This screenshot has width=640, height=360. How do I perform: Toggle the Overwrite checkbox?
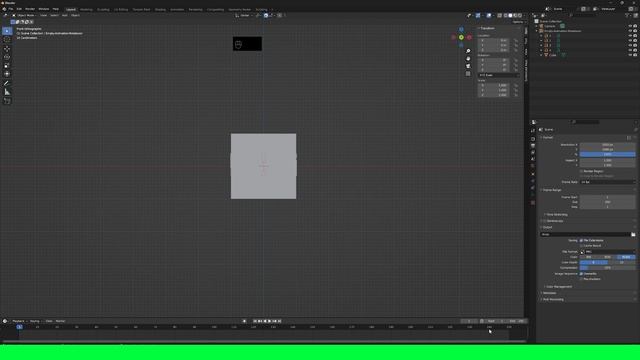tap(581, 274)
